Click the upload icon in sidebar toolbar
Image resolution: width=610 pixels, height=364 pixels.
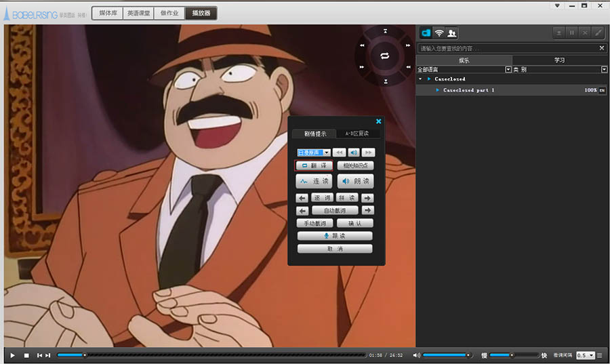tap(559, 33)
